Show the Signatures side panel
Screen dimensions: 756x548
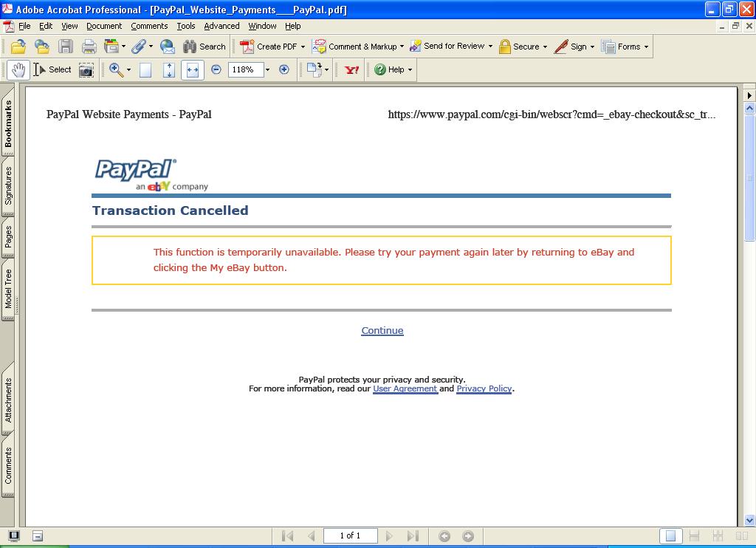pyautogui.click(x=8, y=185)
